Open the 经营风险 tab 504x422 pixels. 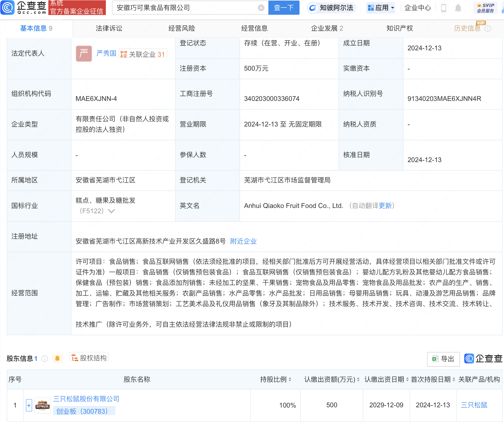tap(182, 28)
